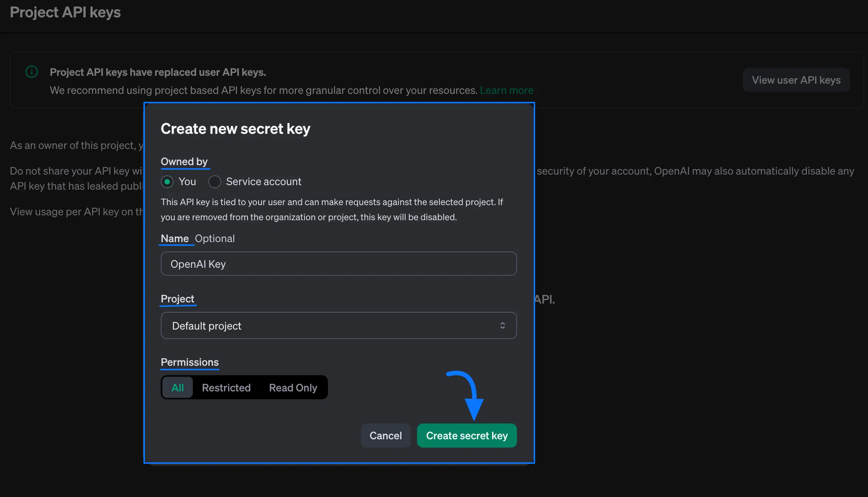Viewport: 868px width, 497px height.
Task: Cancel the secret key creation dialog
Action: pyautogui.click(x=385, y=436)
